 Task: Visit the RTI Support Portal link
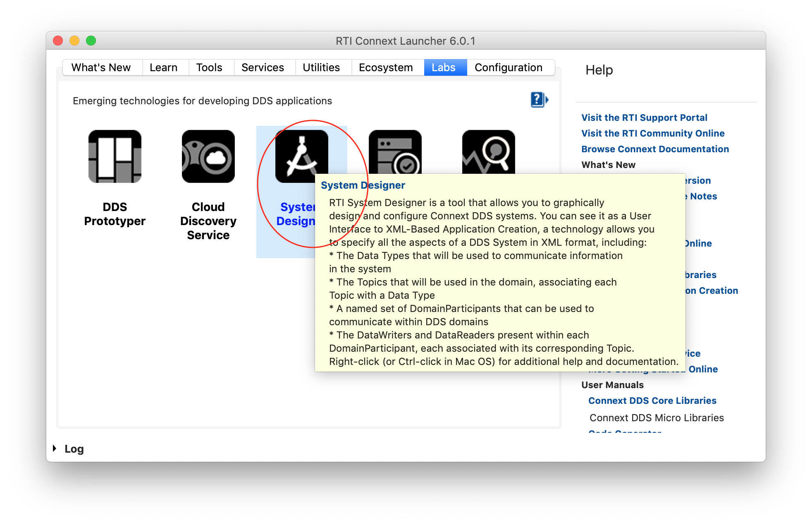tap(644, 118)
